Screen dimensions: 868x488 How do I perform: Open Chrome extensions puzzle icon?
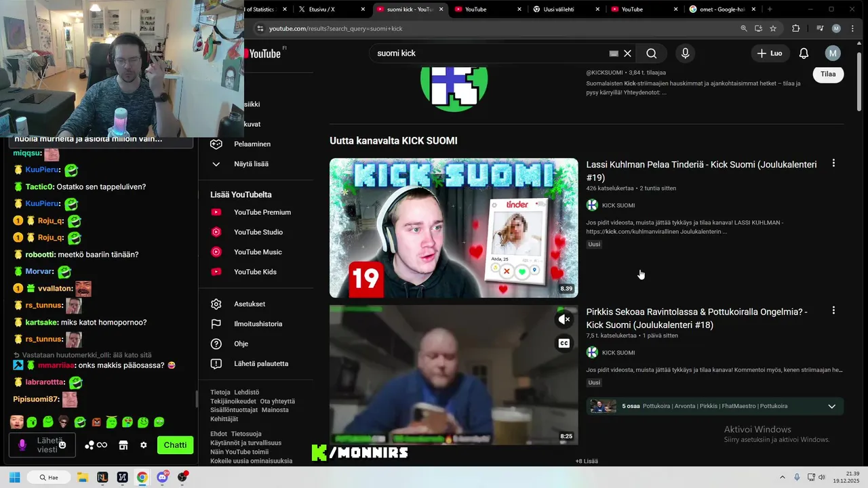[796, 28]
